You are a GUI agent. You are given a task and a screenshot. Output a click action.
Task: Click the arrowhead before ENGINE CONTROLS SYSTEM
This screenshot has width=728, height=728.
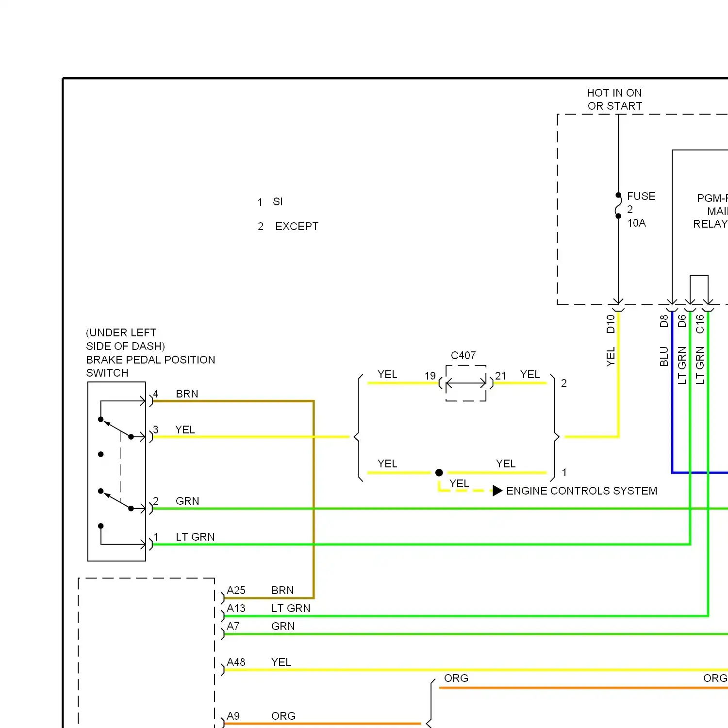click(497, 491)
